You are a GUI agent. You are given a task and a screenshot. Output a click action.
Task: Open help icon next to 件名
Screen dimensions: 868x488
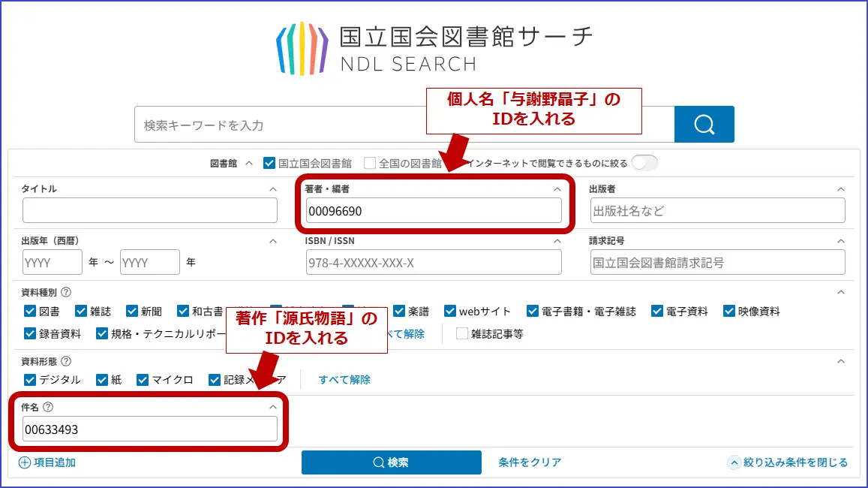48,407
